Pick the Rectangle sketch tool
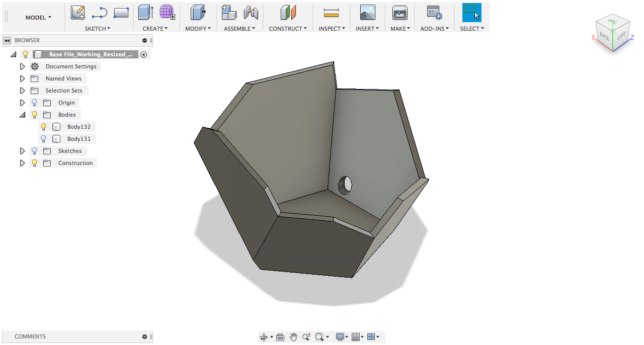This screenshot has width=644, height=345. [121, 12]
